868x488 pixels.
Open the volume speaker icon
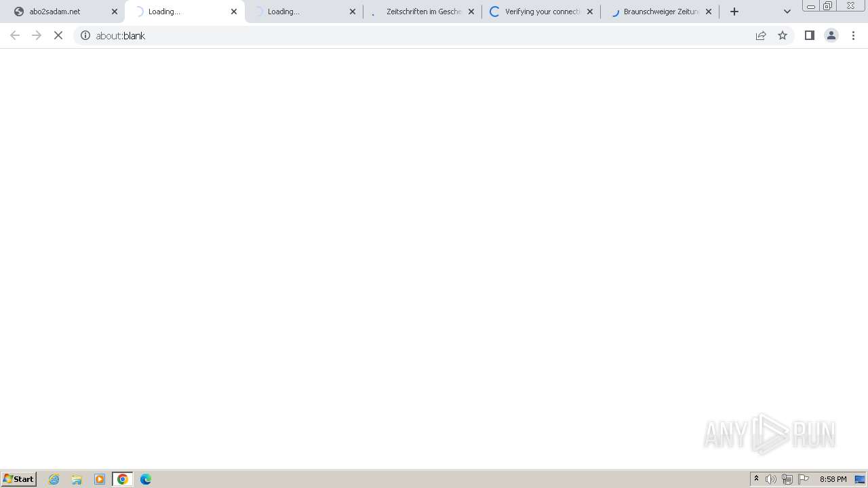pos(771,479)
